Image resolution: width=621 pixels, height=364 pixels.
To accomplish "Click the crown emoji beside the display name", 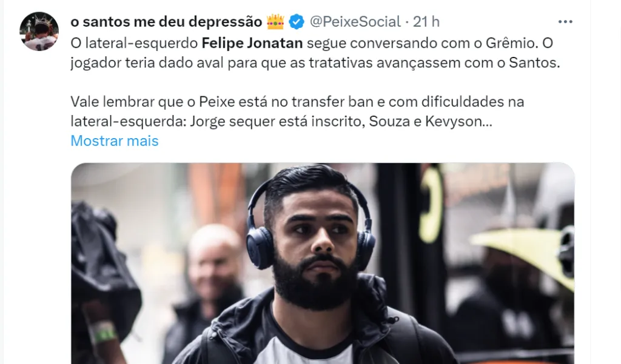I will point(275,22).
